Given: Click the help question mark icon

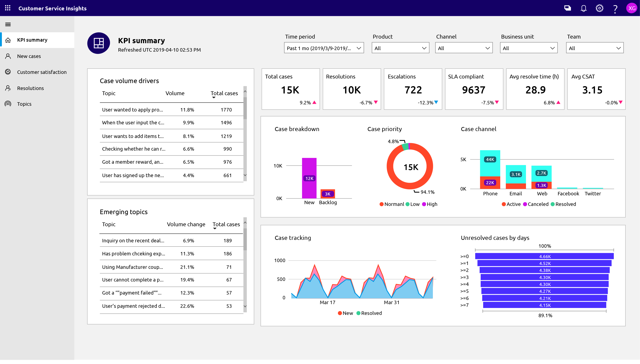Looking at the screenshot, I should click(x=615, y=9).
